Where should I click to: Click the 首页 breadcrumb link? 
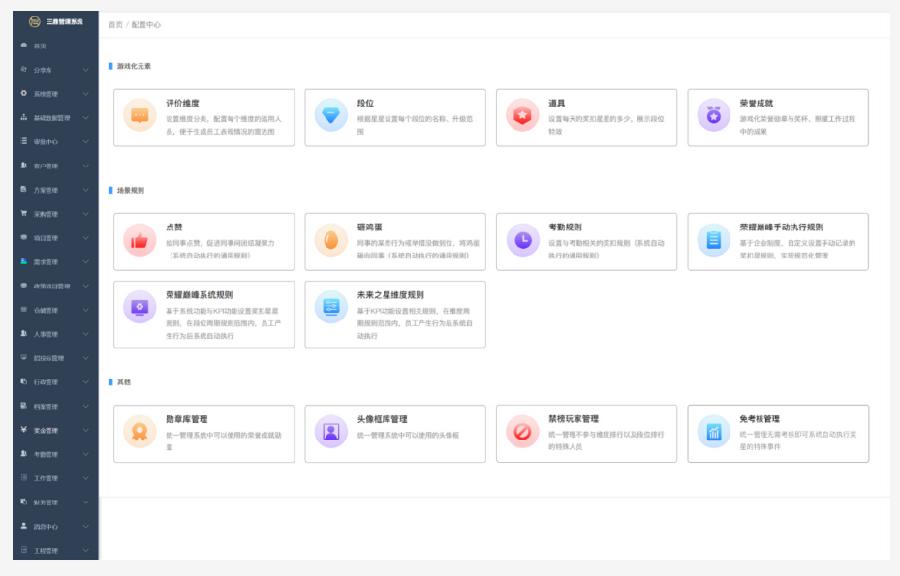tap(115, 25)
